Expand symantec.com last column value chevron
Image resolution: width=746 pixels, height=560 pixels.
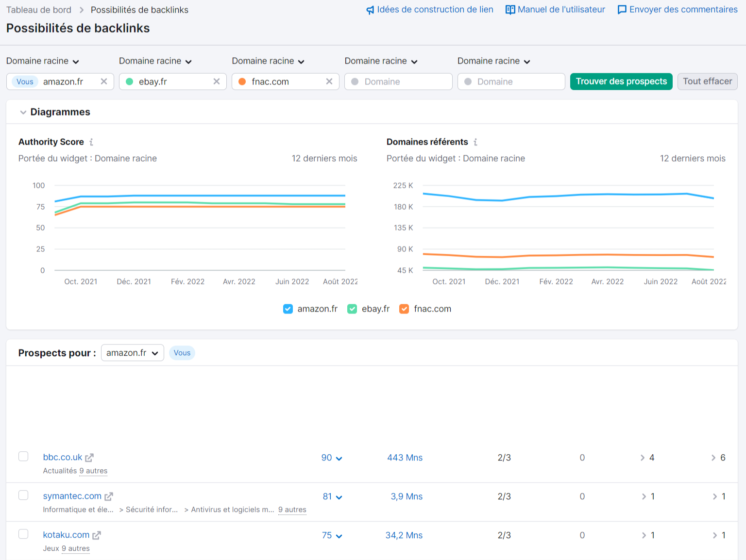tap(715, 496)
